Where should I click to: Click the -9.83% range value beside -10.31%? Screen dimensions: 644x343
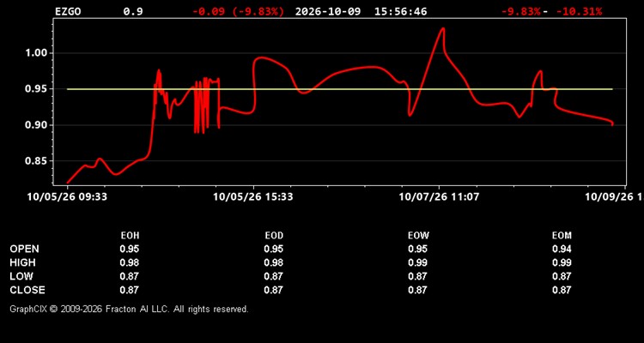pyautogui.click(x=521, y=11)
